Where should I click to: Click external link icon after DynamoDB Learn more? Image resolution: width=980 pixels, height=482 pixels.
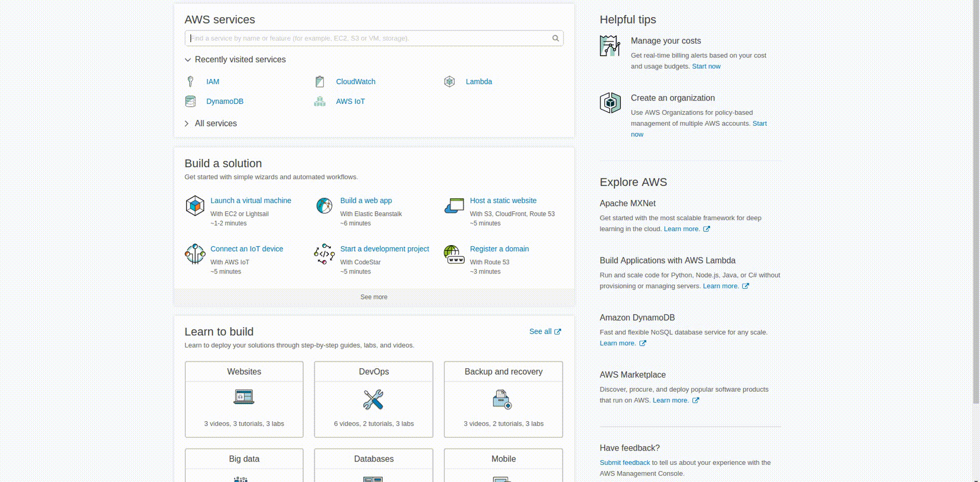643,343
